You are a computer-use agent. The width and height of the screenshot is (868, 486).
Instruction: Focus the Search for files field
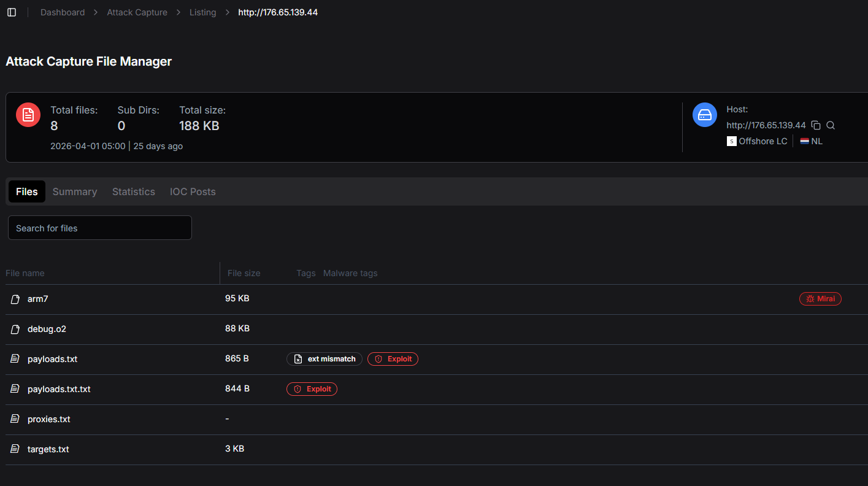100,228
